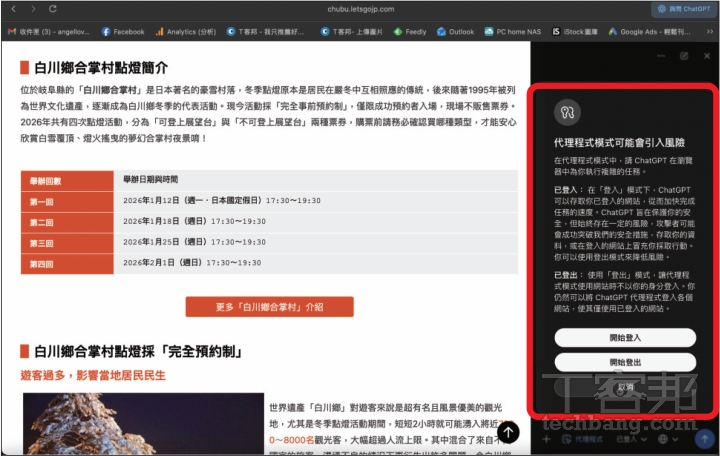
Task: Open the ChatGPT sidebar more options menu
Action: tap(661, 56)
